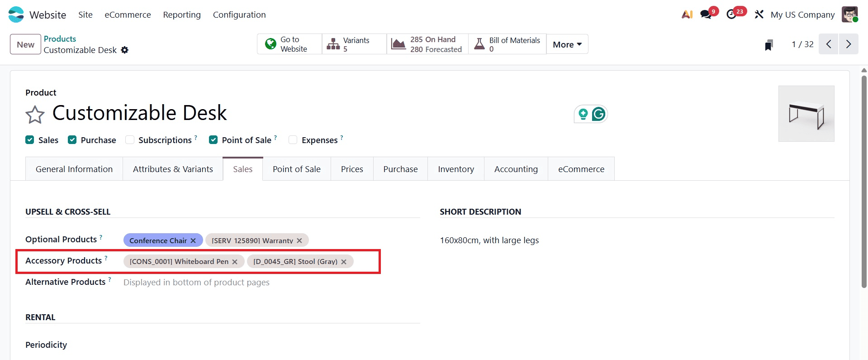Screen dimensions: 868x360
Task: Click the user avatar in the top bar
Action: pyautogui.click(x=850, y=14)
